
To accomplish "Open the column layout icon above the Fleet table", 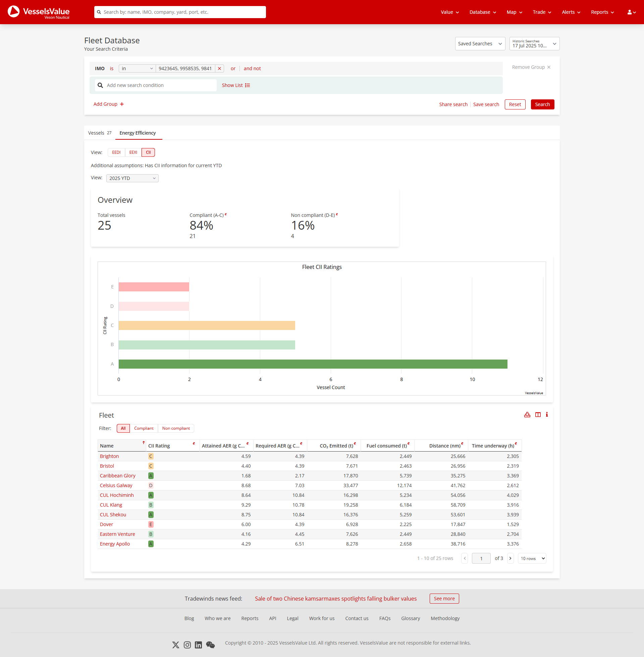I will point(538,414).
